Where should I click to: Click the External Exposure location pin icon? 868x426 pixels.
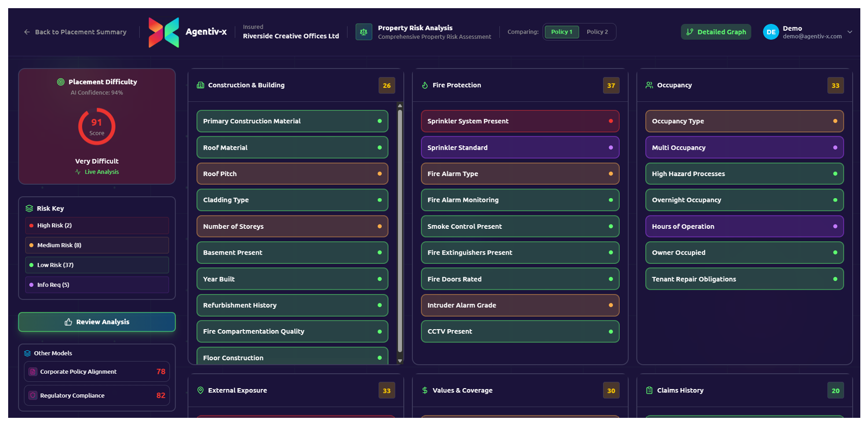tap(201, 390)
